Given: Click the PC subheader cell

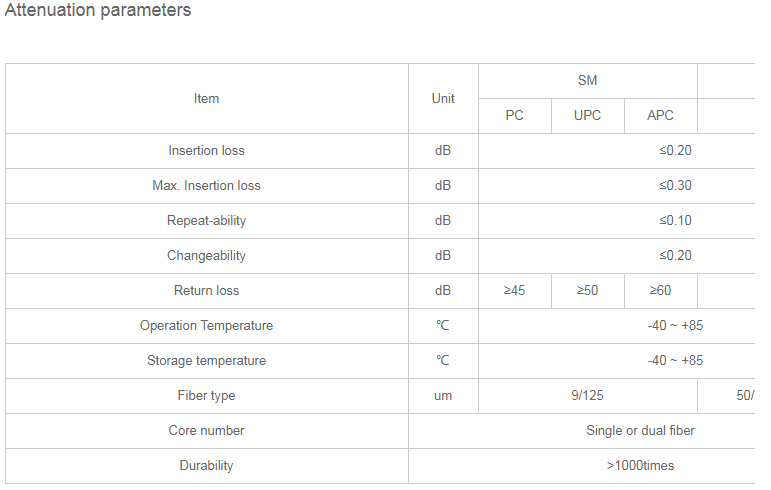Looking at the screenshot, I should (515, 115).
